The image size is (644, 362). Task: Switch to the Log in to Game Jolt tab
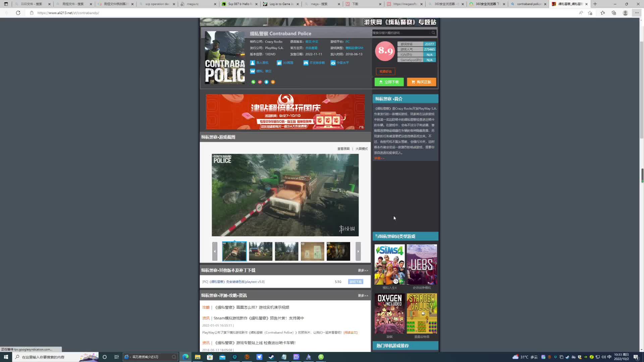point(281,4)
